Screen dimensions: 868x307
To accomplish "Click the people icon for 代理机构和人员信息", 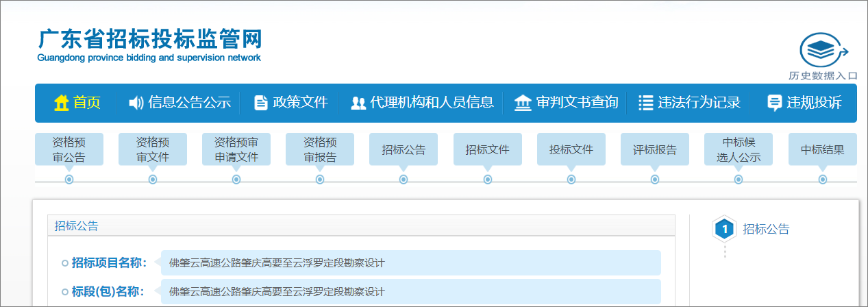I will pos(358,103).
